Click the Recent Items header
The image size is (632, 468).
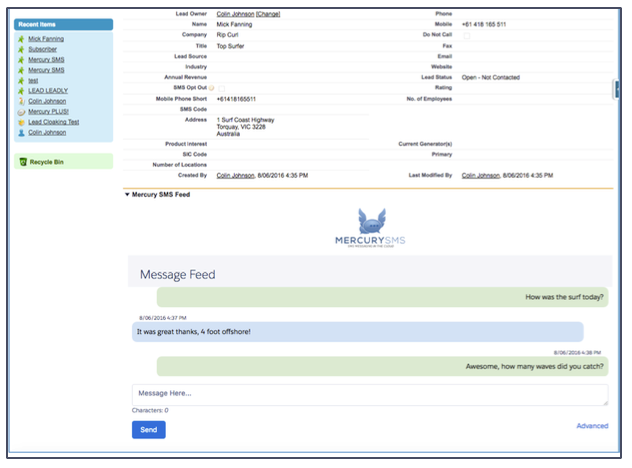click(x=64, y=25)
